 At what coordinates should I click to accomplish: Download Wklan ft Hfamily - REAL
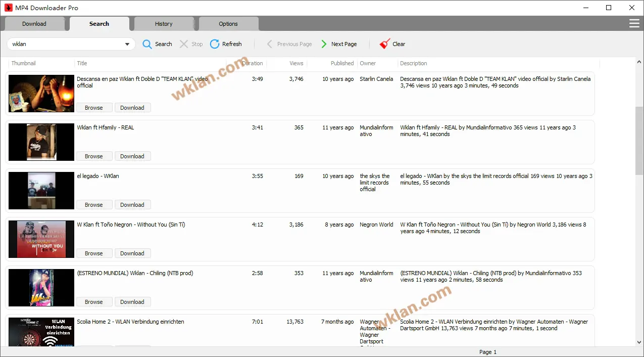(x=132, y=156)
